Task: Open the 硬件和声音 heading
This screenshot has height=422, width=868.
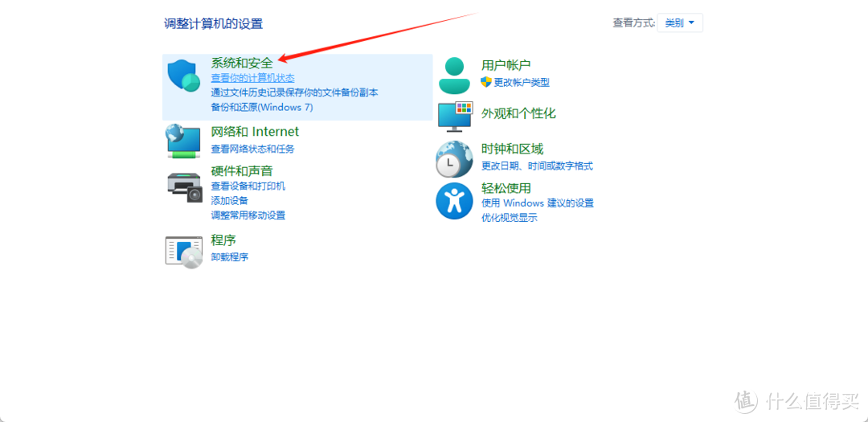Action: (242, 170)
